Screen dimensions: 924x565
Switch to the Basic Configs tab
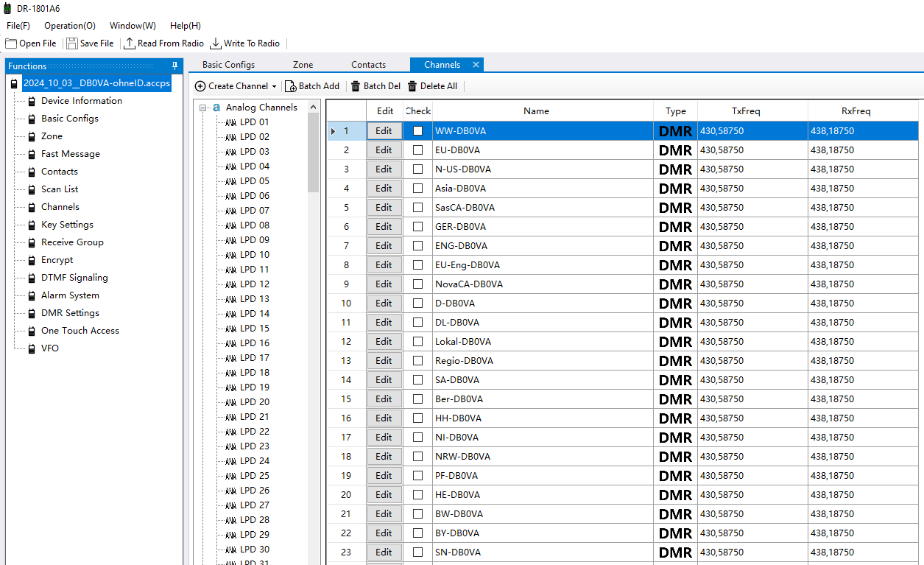(x=228, y=65)
